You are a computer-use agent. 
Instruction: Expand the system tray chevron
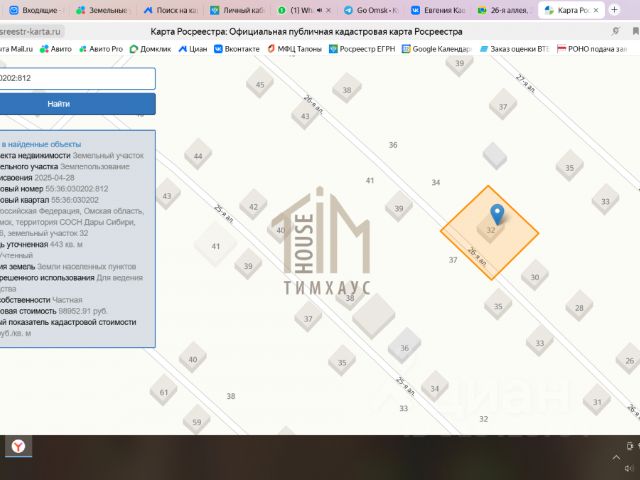point(616,458)
